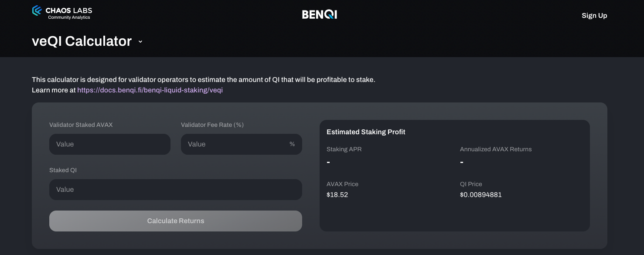Viewport: 644px width, 255px height.
Task: Click the QI Price value $0.00894881
Action: click(480, 195)
